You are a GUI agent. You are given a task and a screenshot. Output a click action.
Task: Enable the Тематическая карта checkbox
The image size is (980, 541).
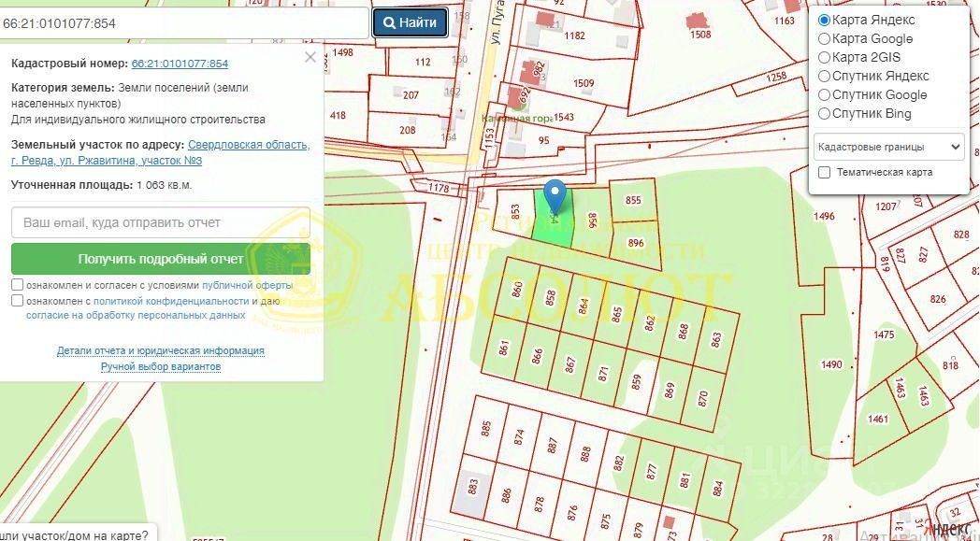tap(825, 173)
